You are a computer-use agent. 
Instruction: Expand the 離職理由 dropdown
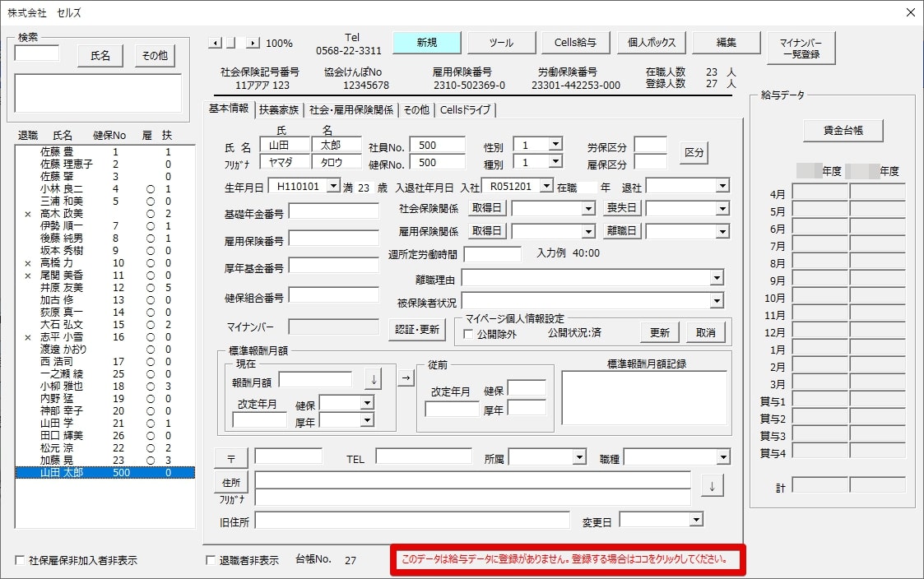point(717,278)
